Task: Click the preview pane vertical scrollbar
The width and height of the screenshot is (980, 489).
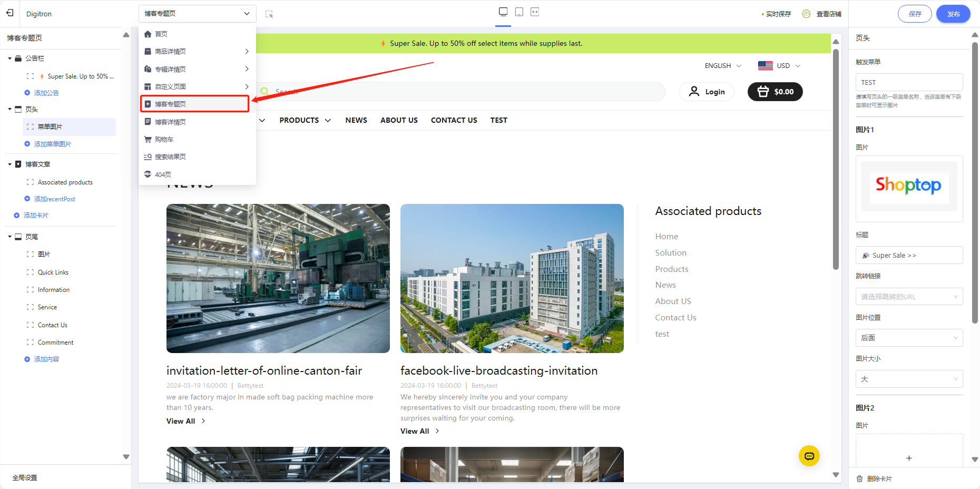Action: tap(836, 158)
